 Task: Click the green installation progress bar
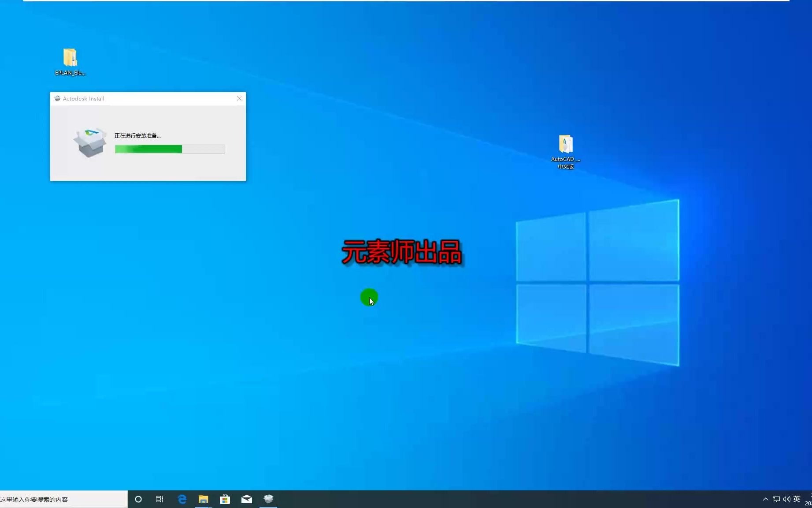pyautogui.click(x=170, y=149)
